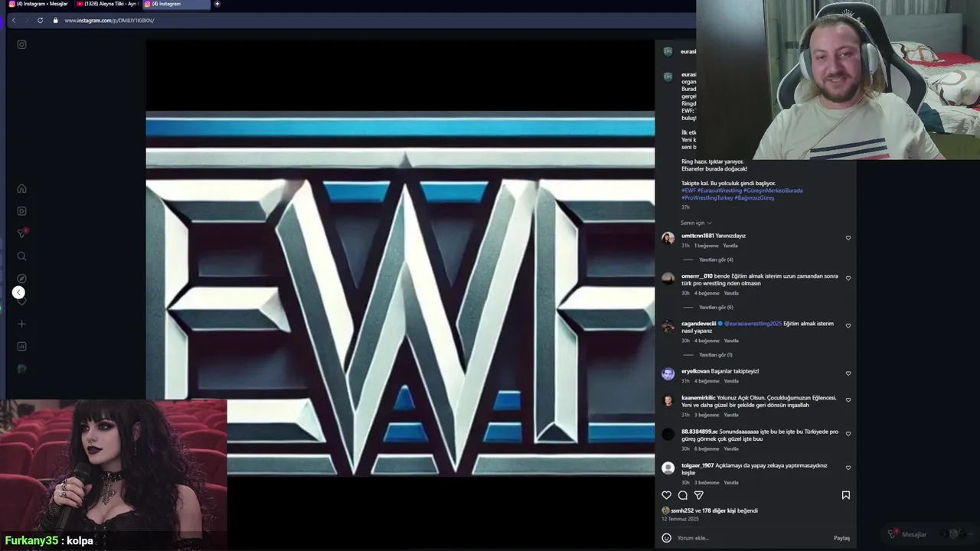This screenshot has height=551, width=980.
Task: Click the Instagram logo in the sidebar
Action: (x=21, y=44)
